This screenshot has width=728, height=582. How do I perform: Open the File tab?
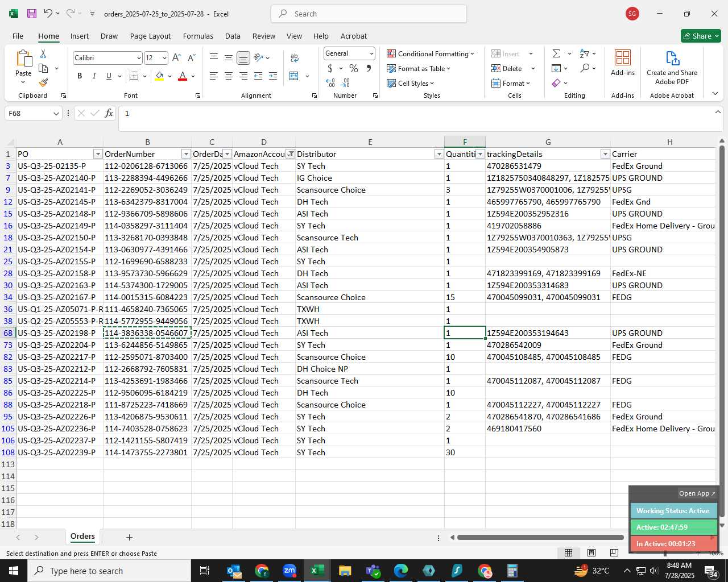[18, 36]
